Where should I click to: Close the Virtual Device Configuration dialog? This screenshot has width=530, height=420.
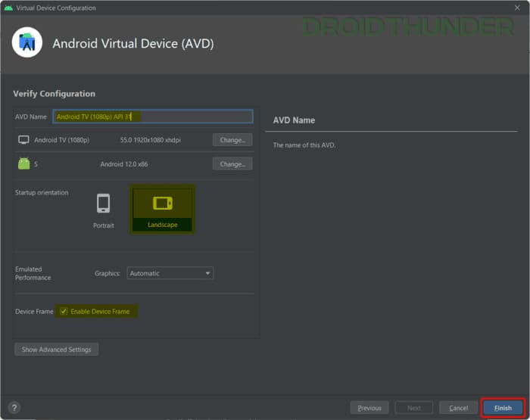517,8
